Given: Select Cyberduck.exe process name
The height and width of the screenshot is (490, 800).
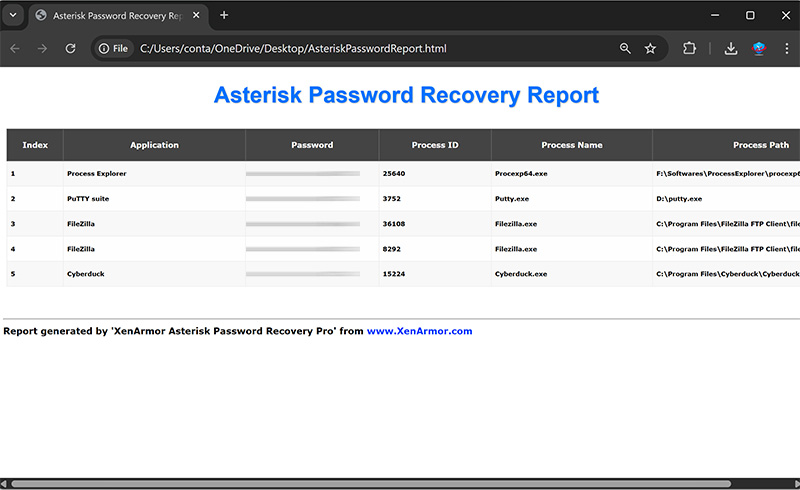Looking at the screenshot, I should [521, 274].
